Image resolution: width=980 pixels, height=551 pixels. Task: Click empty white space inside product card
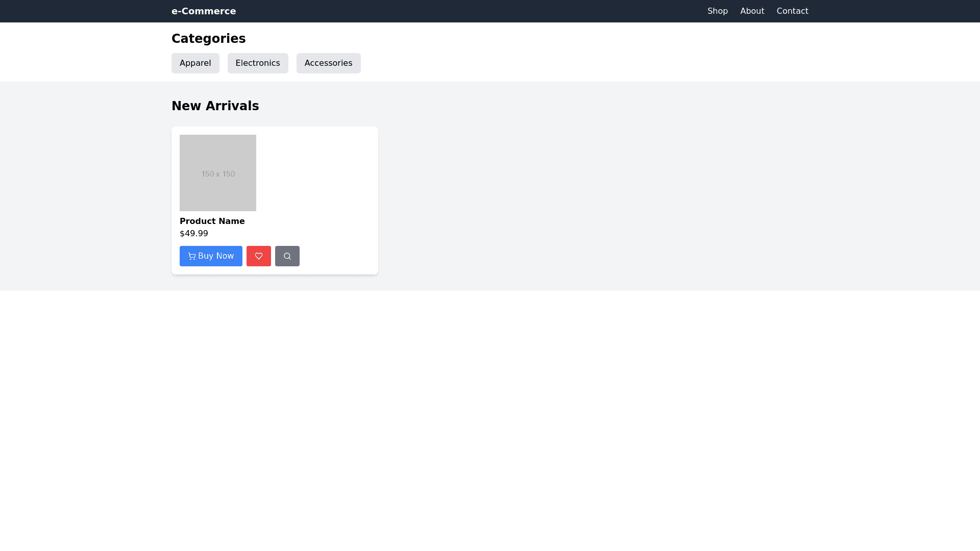[x=322, y=194]
